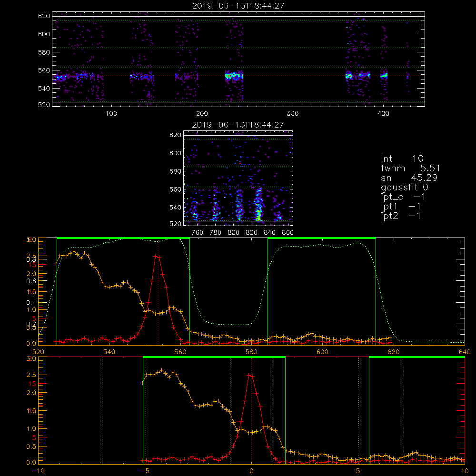
Task: Select the "ipt_c -1" readout
Action: coord(403,197)
